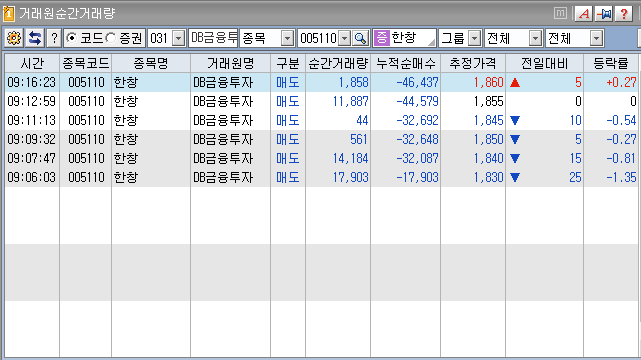Click the change rate +0.27
641x360 pixels.
621,83
